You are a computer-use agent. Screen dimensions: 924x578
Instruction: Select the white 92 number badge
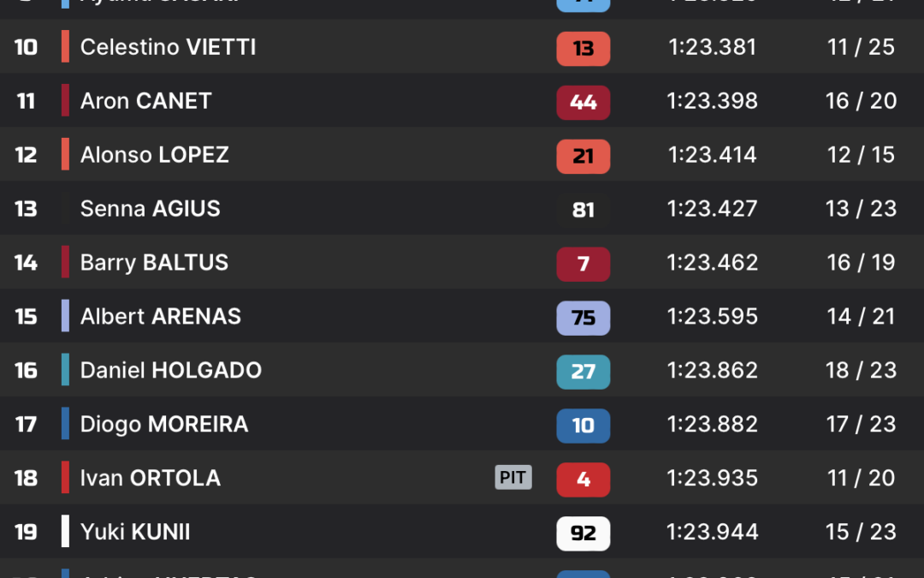click(583, 533)
